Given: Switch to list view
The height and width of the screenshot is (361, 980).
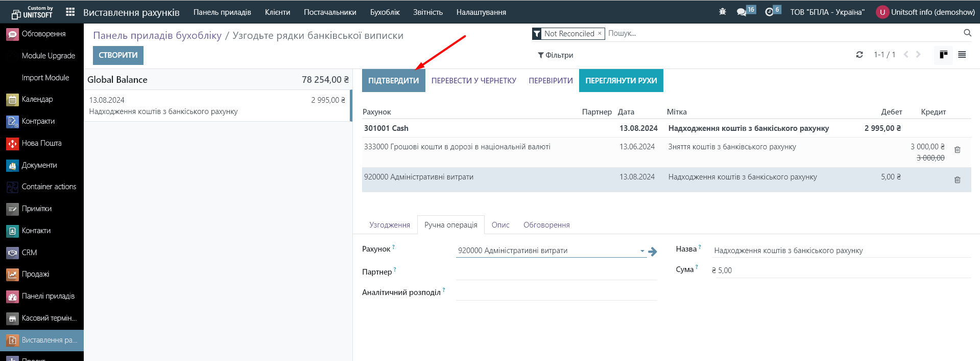Looking at the screenshot, I should 962,55.
